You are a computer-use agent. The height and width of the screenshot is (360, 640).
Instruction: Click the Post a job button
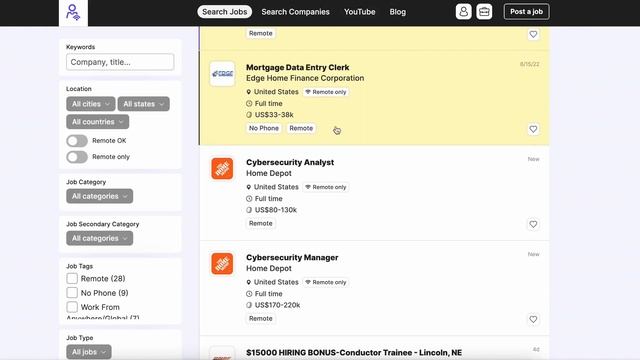(x=527, y=12)
